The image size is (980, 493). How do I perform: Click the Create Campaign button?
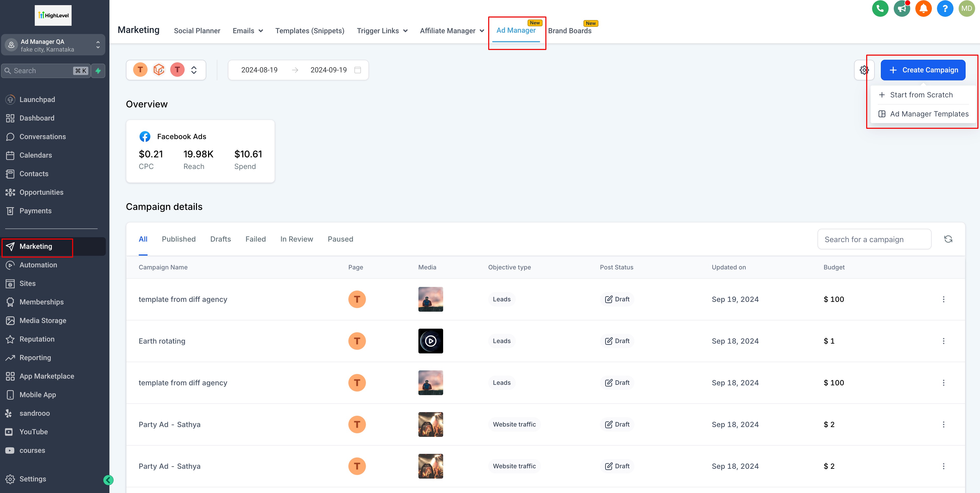pos(923,70)
